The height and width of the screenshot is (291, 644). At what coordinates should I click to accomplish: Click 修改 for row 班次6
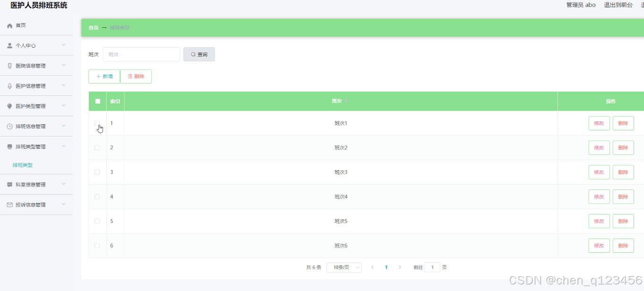pos(599,246)
